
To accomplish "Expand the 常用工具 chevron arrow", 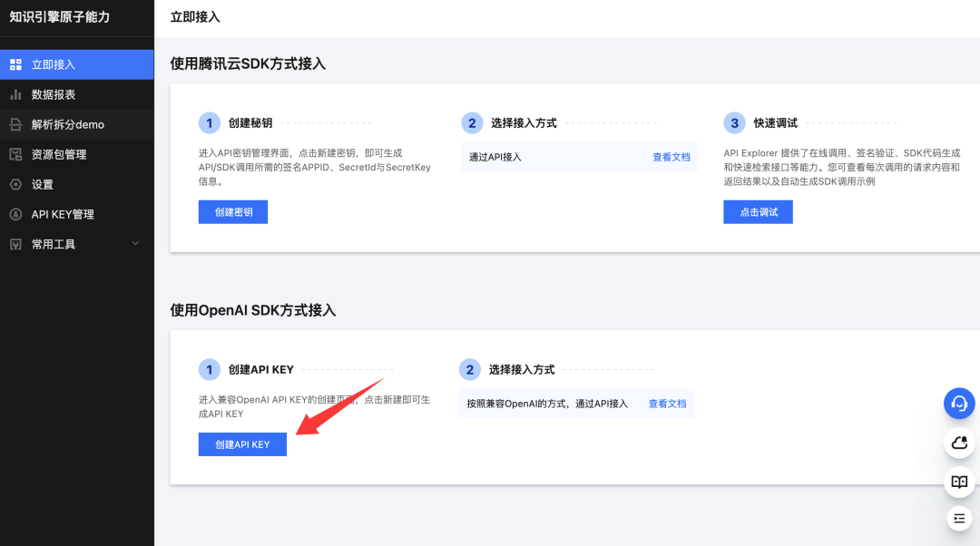I will pyautogui.click(x=135, y=244).
